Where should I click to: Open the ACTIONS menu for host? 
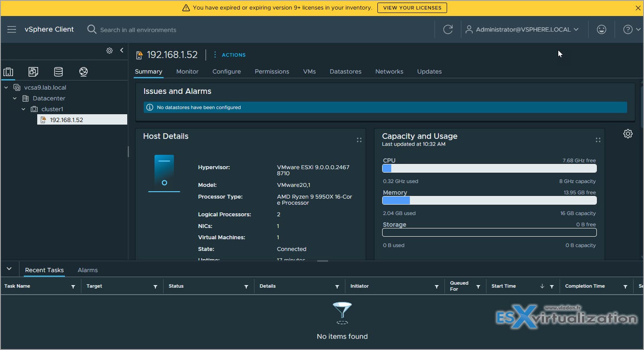pos(229,55)
